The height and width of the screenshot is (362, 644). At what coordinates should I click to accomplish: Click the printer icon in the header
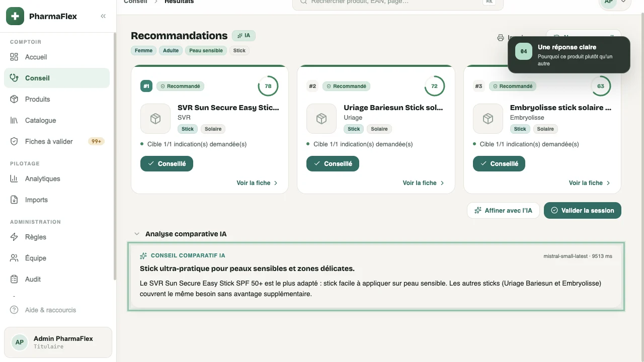point(500,38)
